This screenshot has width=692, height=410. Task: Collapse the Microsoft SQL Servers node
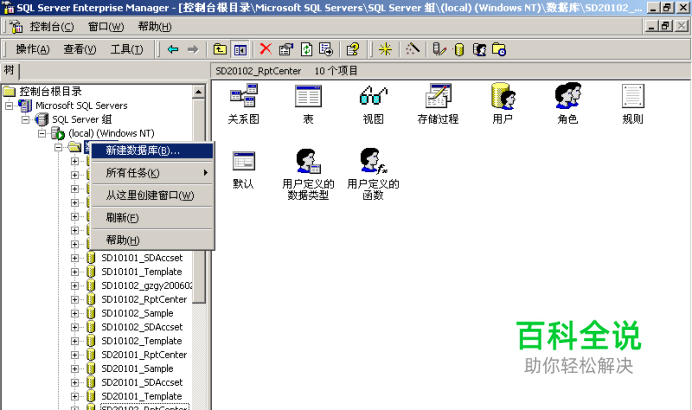[9, 106]
